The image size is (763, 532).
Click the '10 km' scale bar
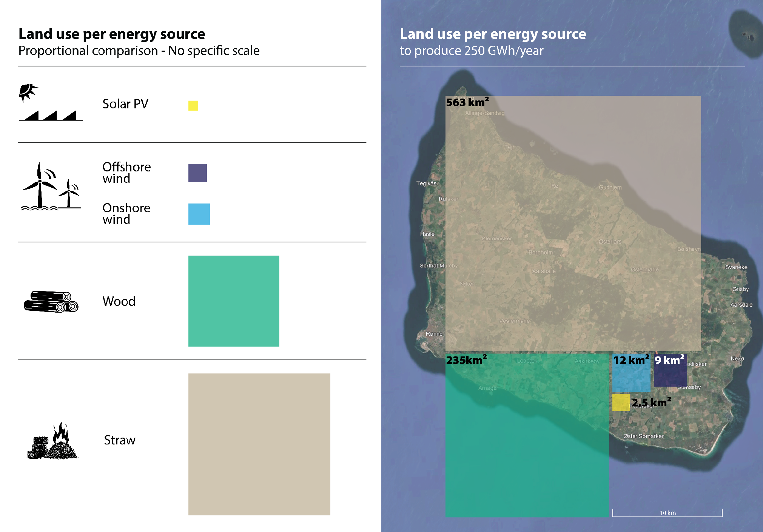pyautogui.click(x=667, y=513)
